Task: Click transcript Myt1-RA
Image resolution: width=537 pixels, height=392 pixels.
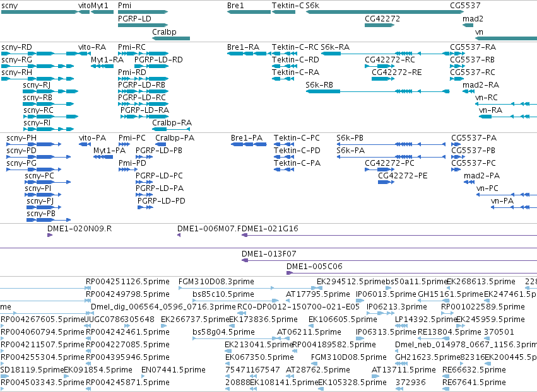Action: (x=107, y=60)
